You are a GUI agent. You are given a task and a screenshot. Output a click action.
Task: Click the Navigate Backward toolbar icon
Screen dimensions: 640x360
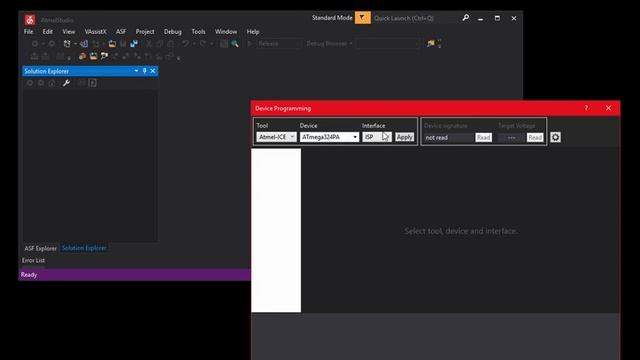coord(35,44)
